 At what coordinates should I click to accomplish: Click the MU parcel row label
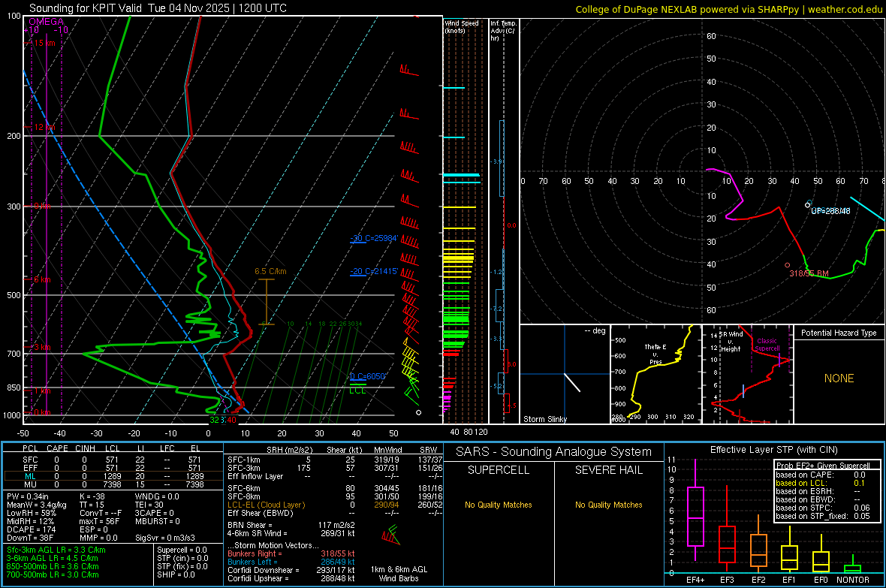pyautogui.click(x=30, y=484)
